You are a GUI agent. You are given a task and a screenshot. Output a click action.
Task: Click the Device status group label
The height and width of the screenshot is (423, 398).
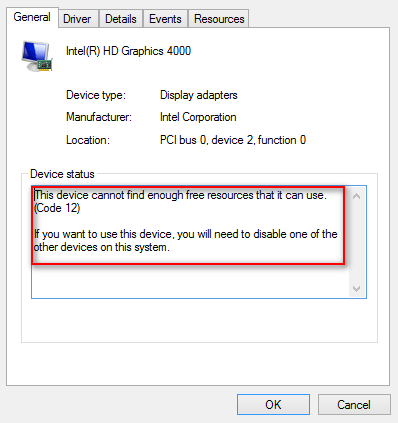pos(62,174)
